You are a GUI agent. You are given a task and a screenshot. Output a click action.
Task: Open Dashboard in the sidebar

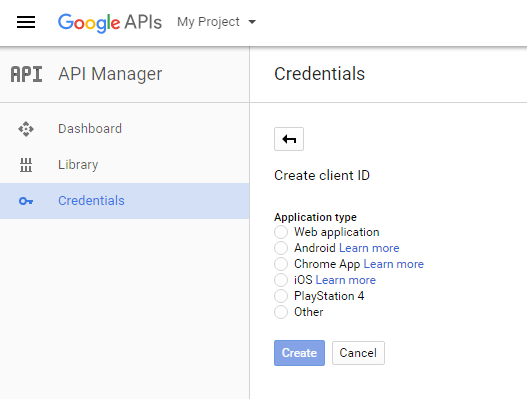pyautogui.click(x=124, y=129)
